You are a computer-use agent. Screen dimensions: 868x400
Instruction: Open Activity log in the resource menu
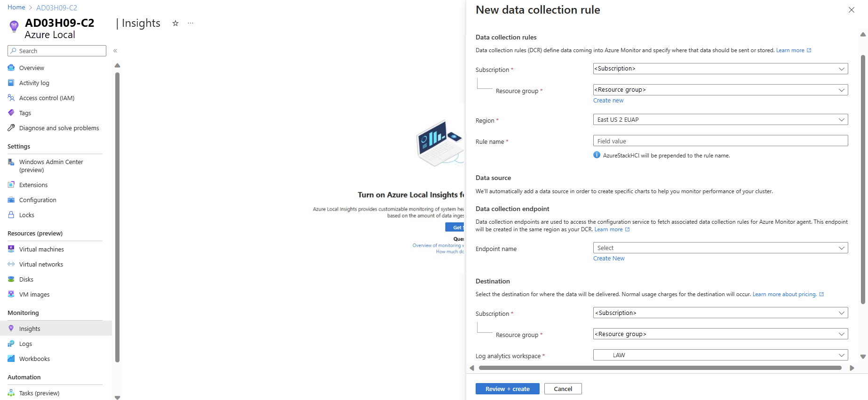(x=34, y=83)
